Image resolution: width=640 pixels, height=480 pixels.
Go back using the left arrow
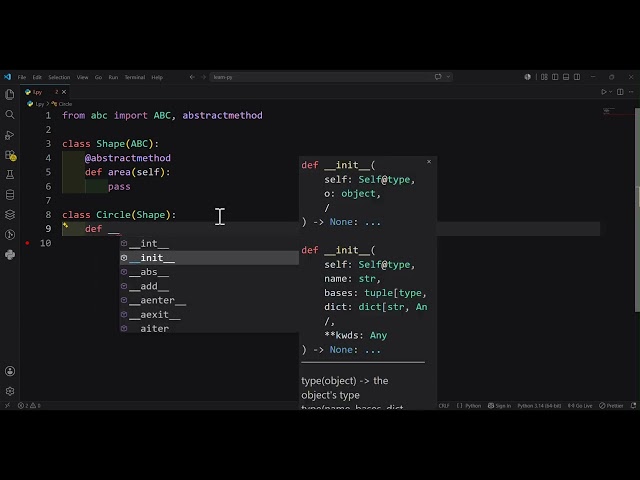192,77
